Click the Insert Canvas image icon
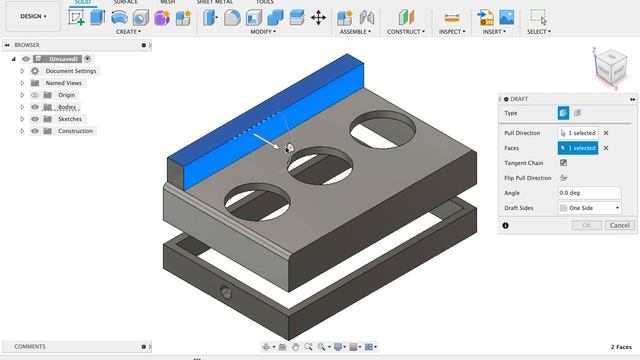Viewport: 640px width, 360px height. pyautogui.click(x=507, y=18)
